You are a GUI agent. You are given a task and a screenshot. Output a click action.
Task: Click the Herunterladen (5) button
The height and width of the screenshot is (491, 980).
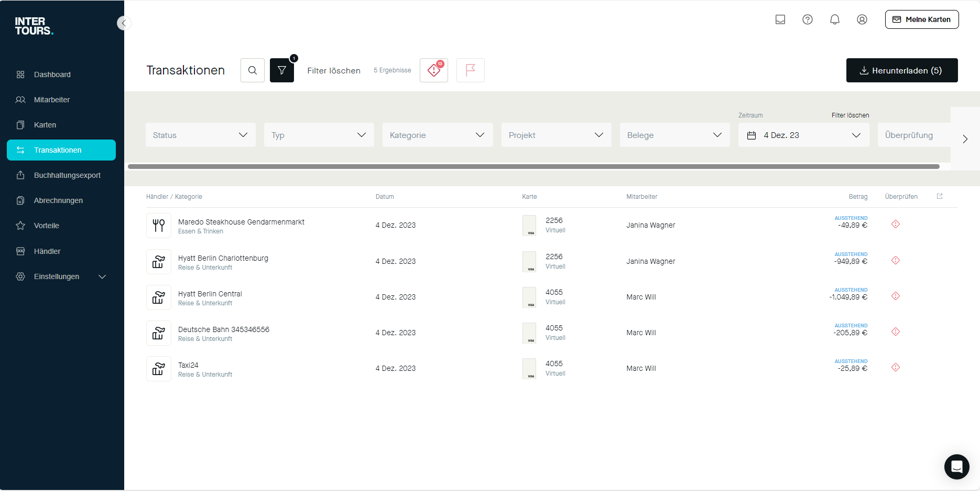click(x=901, y=70)
